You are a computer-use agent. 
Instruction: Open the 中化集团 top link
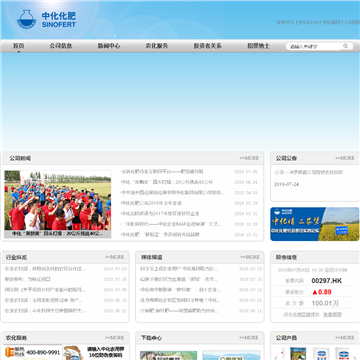click(x=332, y=22)
